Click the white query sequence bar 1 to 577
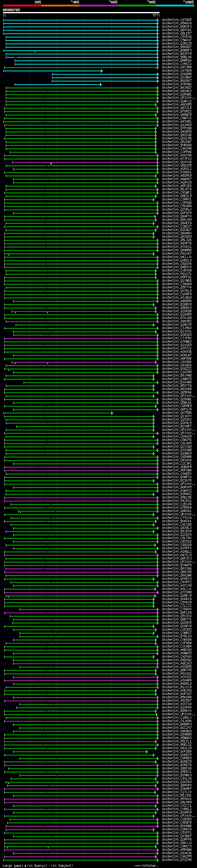 81,13
